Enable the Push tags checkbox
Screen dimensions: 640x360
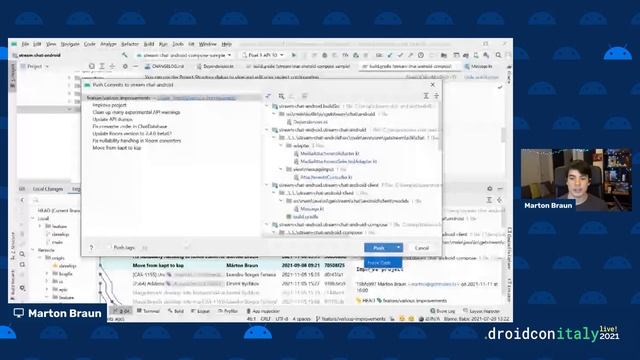tap(109, 248)
